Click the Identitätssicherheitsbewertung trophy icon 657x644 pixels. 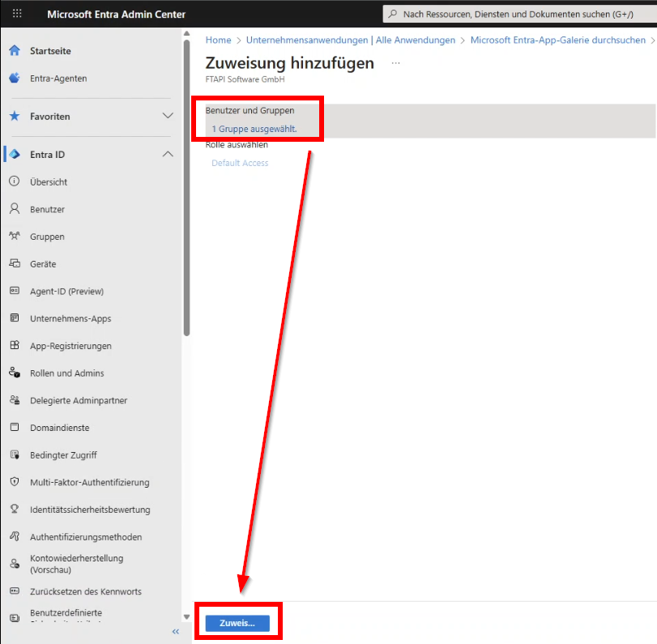point(15,509)
